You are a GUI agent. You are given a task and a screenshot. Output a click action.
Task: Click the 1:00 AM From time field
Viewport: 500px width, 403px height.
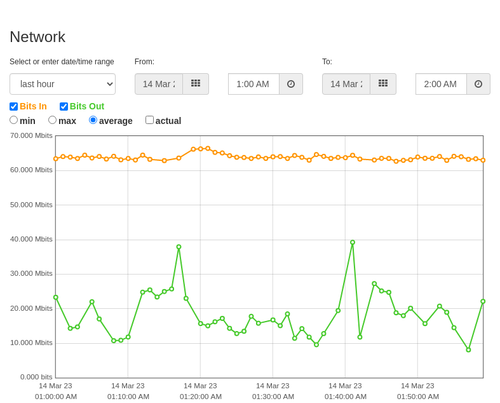pyautogui.click(x=254, y=84)
